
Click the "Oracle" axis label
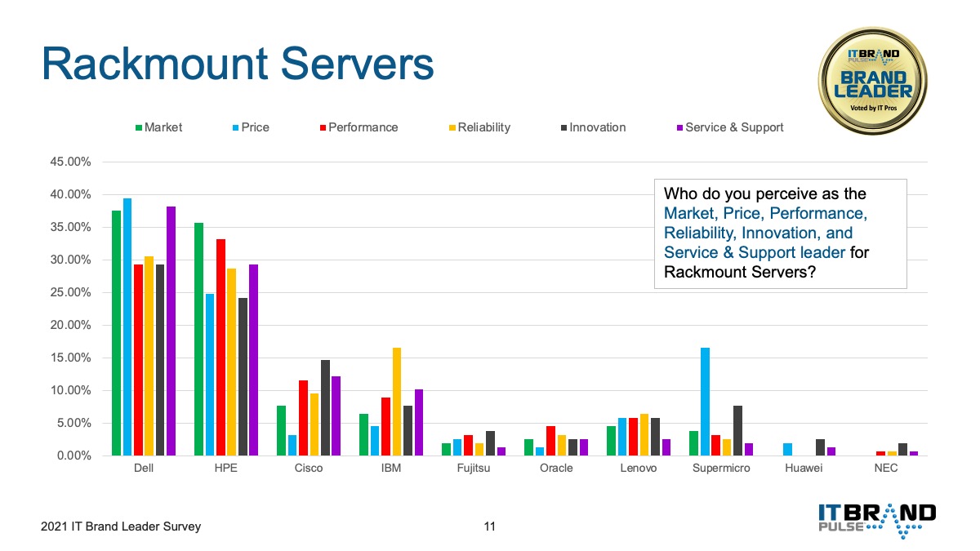pos(556,469)
